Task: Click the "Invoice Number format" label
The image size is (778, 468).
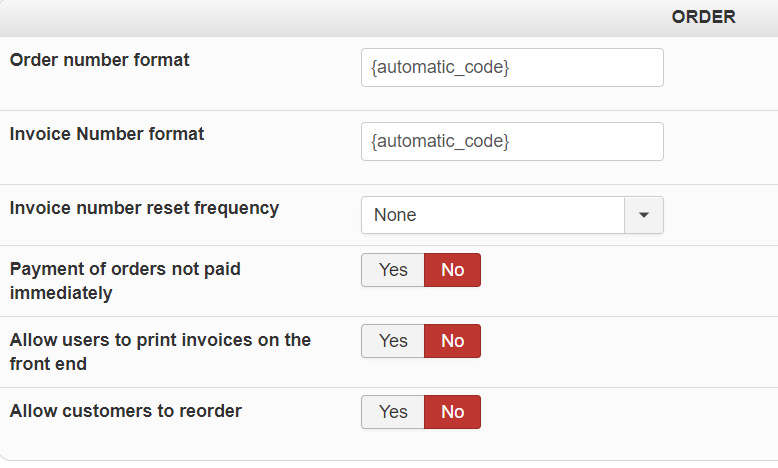Action: coord(107,134)
